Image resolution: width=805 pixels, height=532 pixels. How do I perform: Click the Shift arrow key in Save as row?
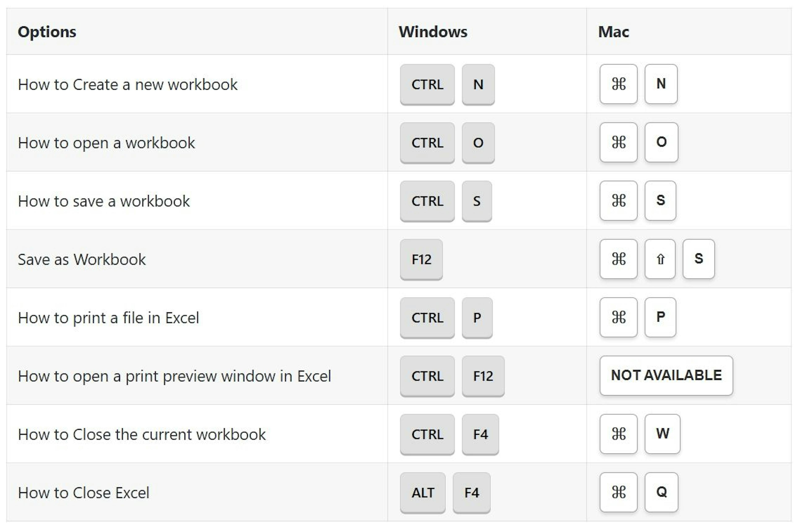[660, 259]
